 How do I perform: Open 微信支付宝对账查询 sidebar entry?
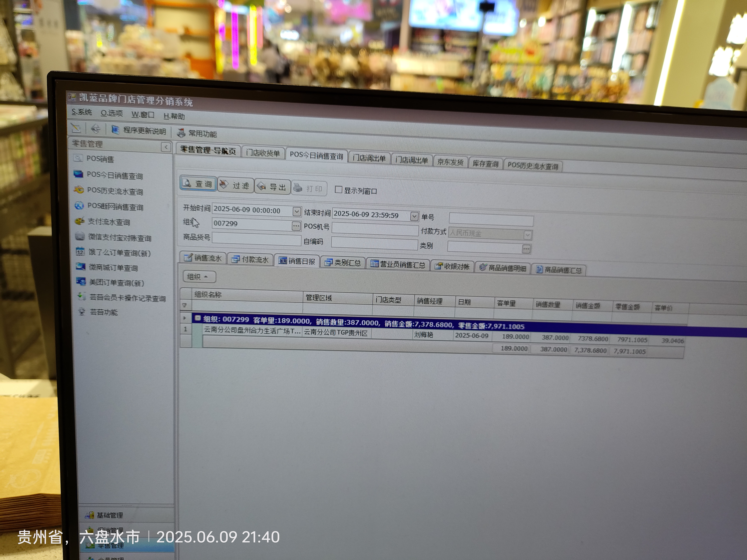click(x=119, y=238)
